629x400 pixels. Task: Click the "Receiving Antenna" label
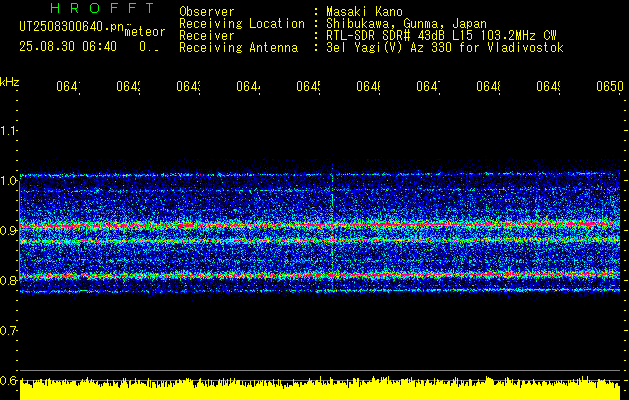click(x=238, y=48)
